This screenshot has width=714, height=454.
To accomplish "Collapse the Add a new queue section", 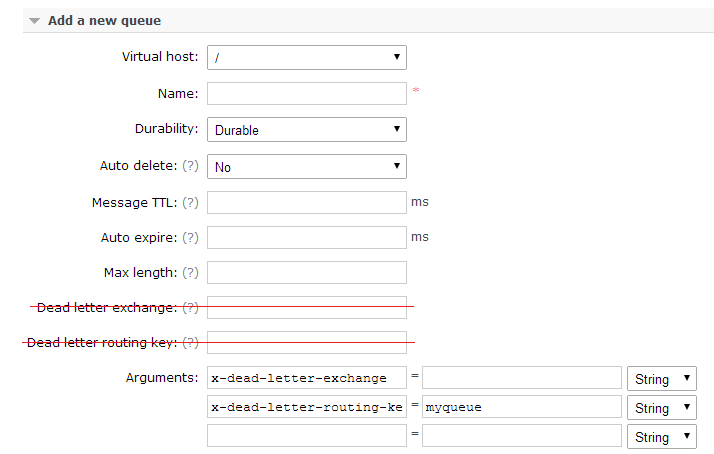I will tap(35, 20).
